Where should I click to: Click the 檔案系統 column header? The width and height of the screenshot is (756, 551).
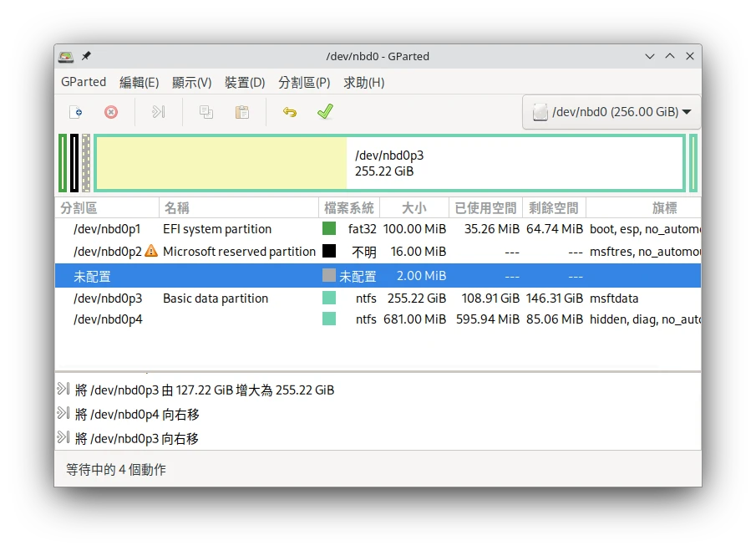point(349,207)
